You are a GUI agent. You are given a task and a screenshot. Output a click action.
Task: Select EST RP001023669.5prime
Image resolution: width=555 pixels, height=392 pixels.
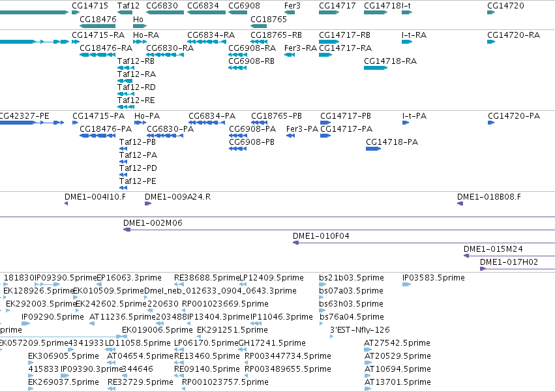coord(225,304)
